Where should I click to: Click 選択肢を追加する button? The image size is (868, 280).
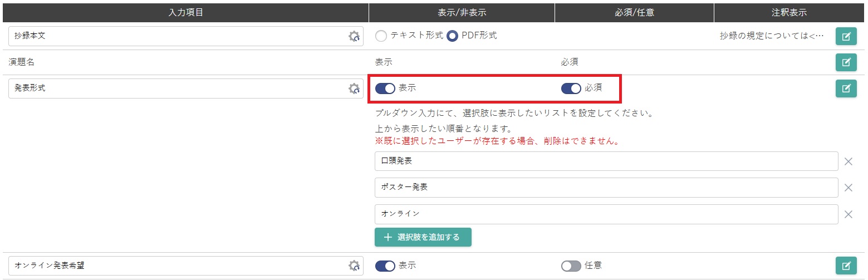423,237
